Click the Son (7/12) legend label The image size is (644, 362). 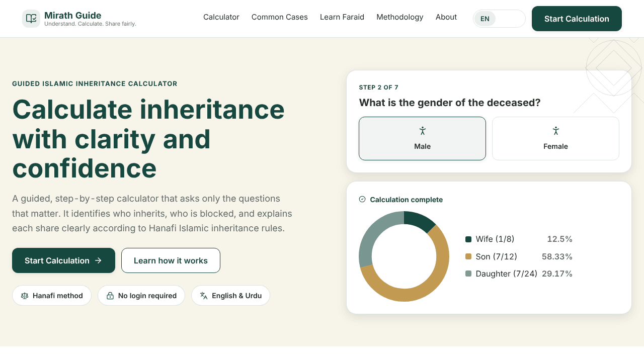(497, 256)
